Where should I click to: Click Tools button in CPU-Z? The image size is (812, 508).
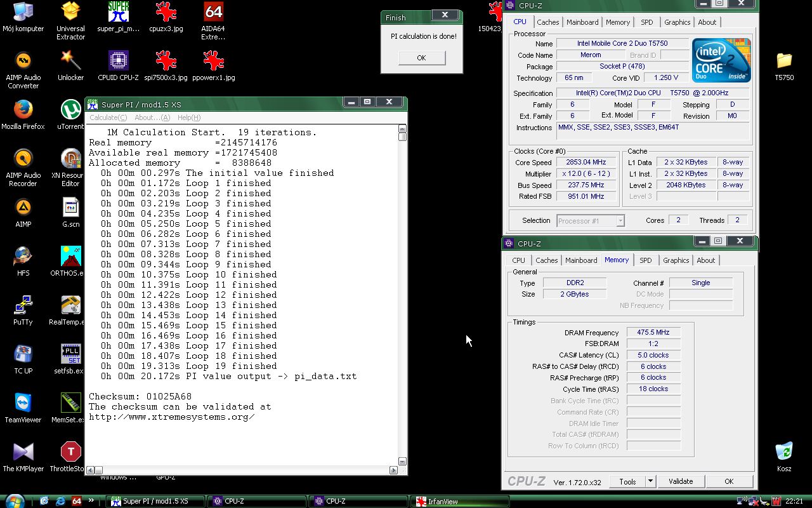coord(627,481)
